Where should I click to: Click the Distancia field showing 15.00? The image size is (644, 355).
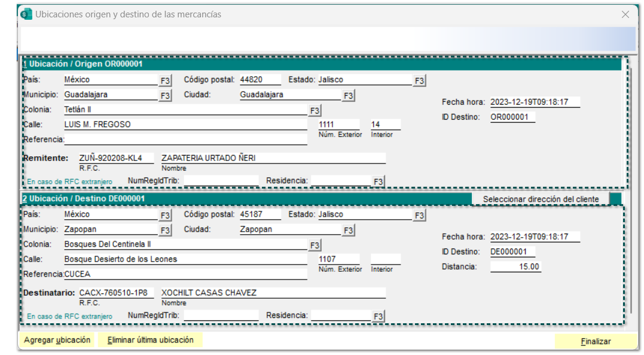coord(515,266)
